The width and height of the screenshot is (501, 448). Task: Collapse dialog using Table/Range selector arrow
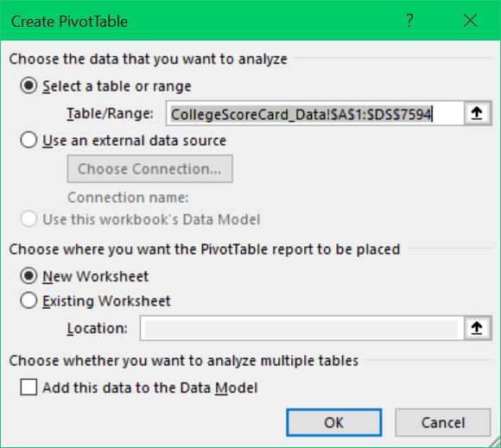point(477,113)
